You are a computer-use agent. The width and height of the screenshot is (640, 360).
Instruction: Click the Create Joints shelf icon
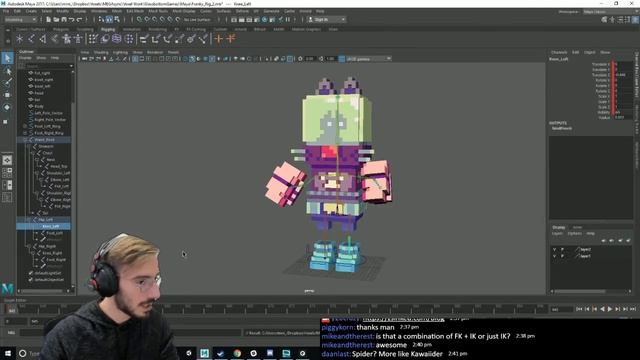coord(31,39)
